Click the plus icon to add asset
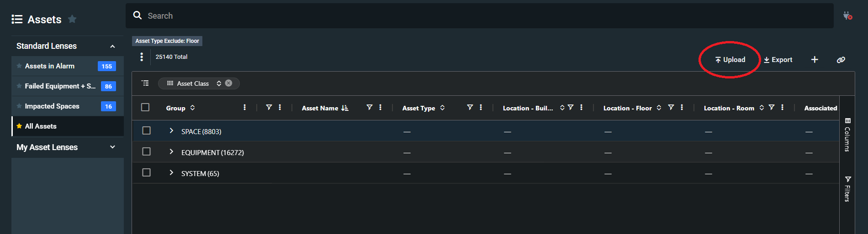The height and width of the screenshot is (234, 868). pos(815,60)
